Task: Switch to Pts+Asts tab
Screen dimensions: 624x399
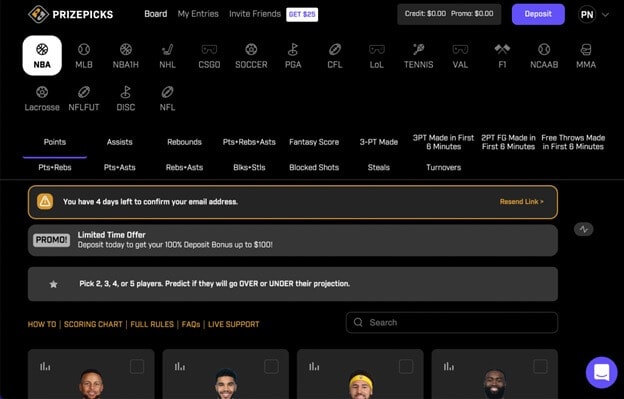Action: point(119,167)
